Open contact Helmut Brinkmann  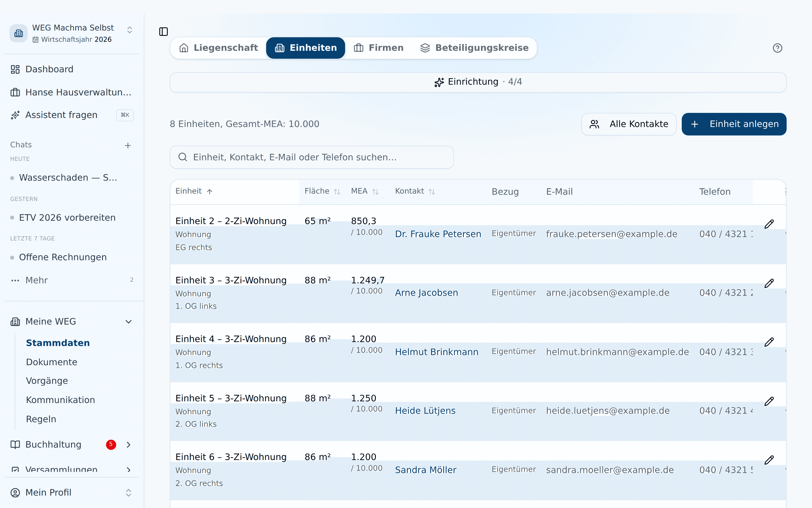pyautogui.click(x=436, y=352)
